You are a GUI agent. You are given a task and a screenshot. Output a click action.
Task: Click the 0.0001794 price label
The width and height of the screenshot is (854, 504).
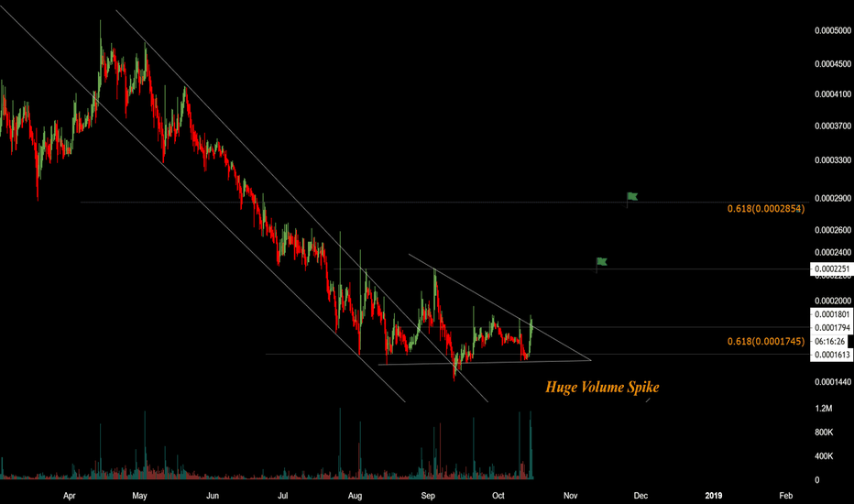click(x=832, y=328)
